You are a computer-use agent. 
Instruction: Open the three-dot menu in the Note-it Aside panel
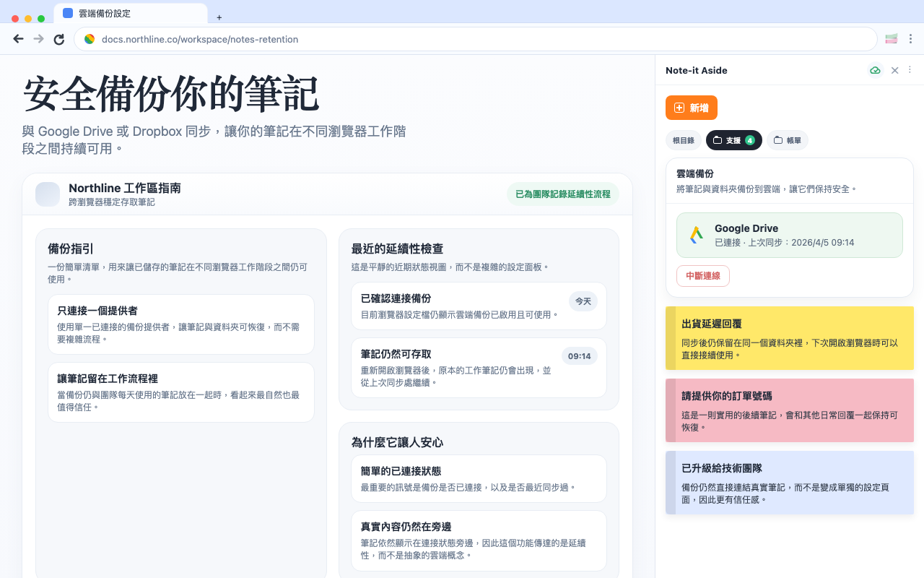pyautogui.click(x=910, y=70)
